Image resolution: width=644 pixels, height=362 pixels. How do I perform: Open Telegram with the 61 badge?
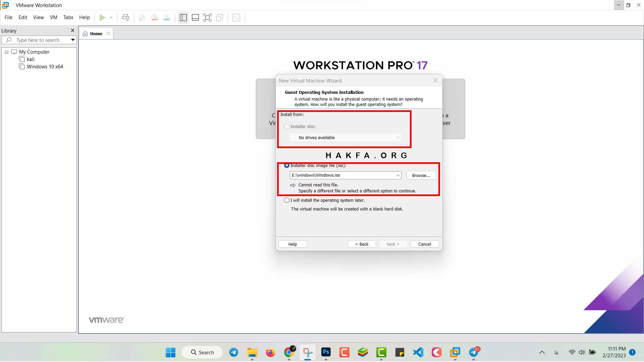coord(474,352)
